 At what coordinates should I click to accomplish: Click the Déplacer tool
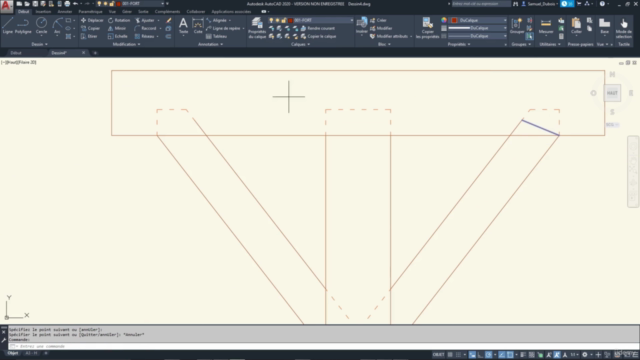[x=92, y=20]
